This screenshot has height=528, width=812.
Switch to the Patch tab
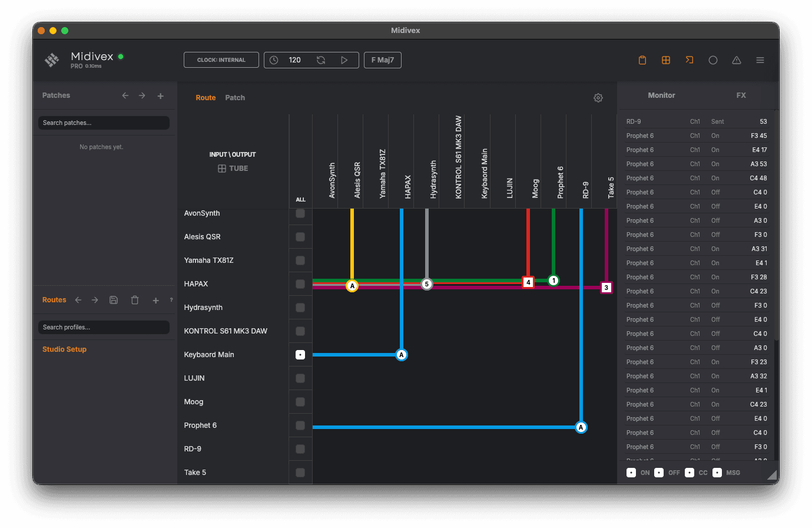click(235, 97)
